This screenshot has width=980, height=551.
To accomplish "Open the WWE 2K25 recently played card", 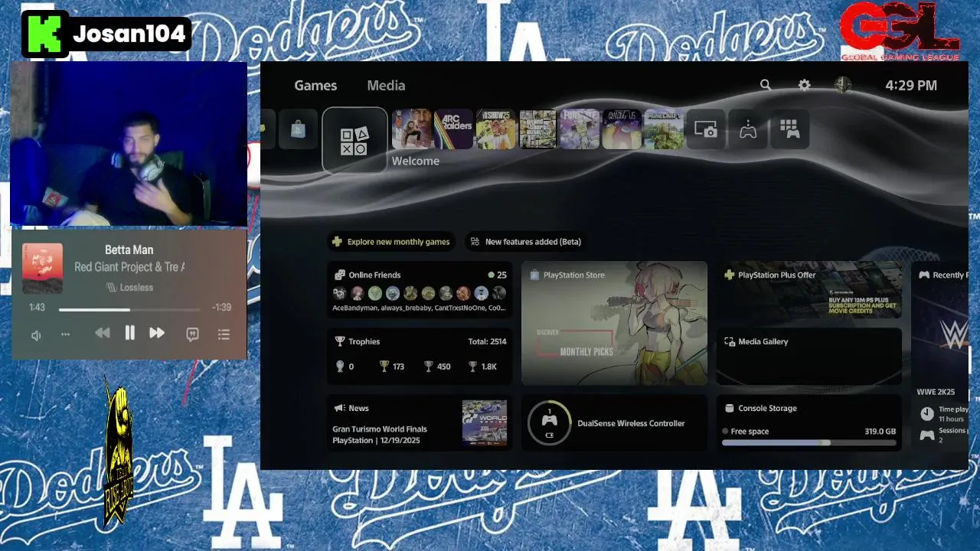I will tap(940, 356).
